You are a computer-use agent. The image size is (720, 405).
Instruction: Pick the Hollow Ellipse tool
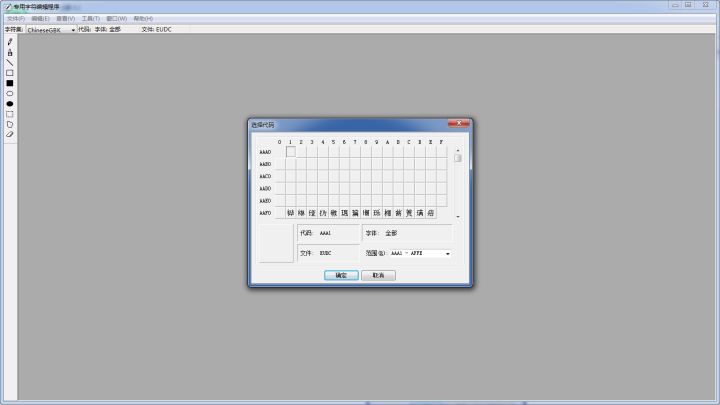(x=10, y=93)
